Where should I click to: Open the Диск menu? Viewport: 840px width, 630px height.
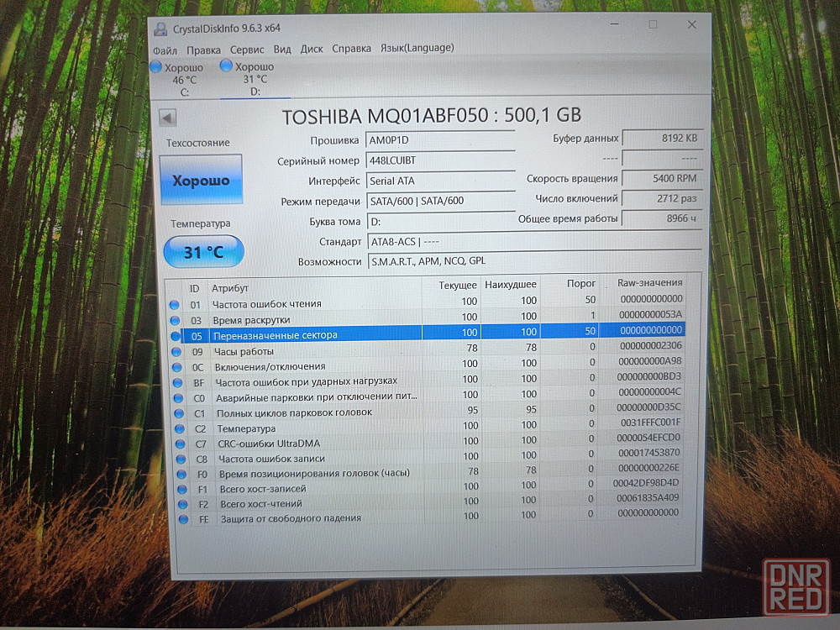[x=312, y=49]
